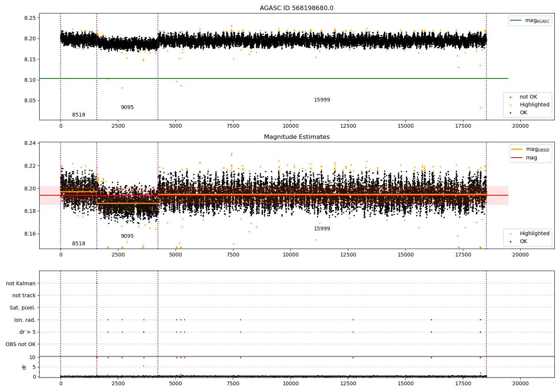Click red line swatch beside "mag" legend entry
Image resolution: width=560 pixels, height=392 pixels.
pyautogui.click(x=517, y=158)
